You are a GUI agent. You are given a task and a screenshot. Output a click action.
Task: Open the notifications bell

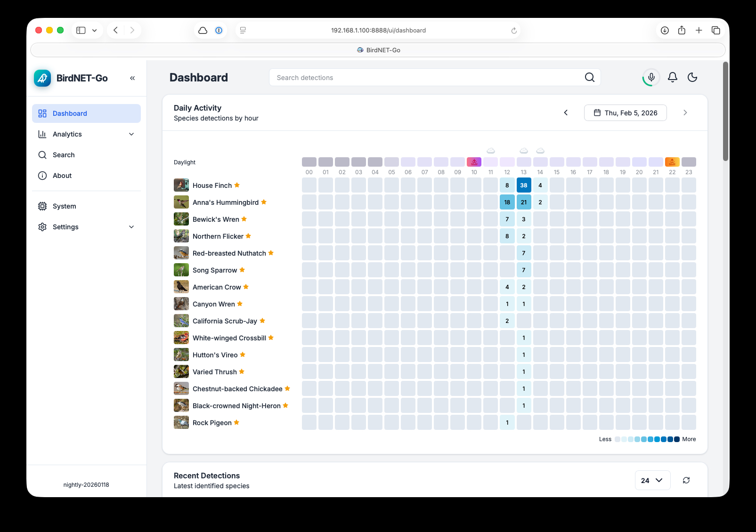coord(673,77)
